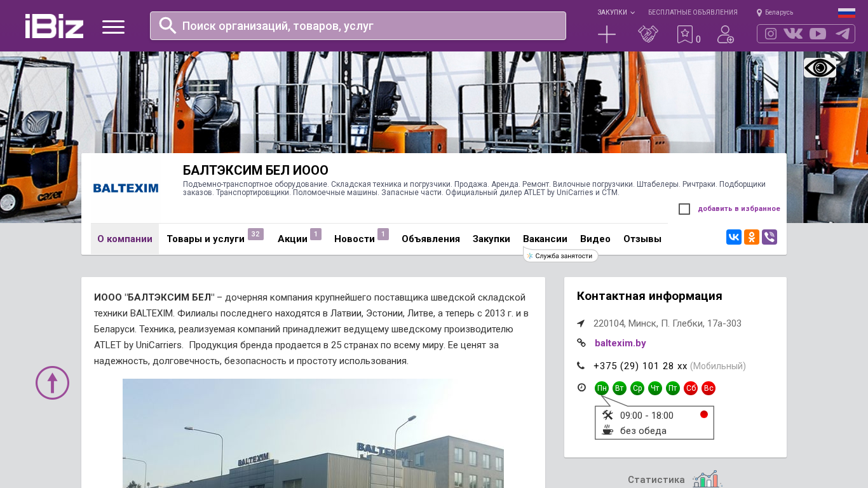Screen dimensions: 868x488
Task: Click address '220104, Минск, П. Глебки, 17а-303'
Action: pos(667,323)
